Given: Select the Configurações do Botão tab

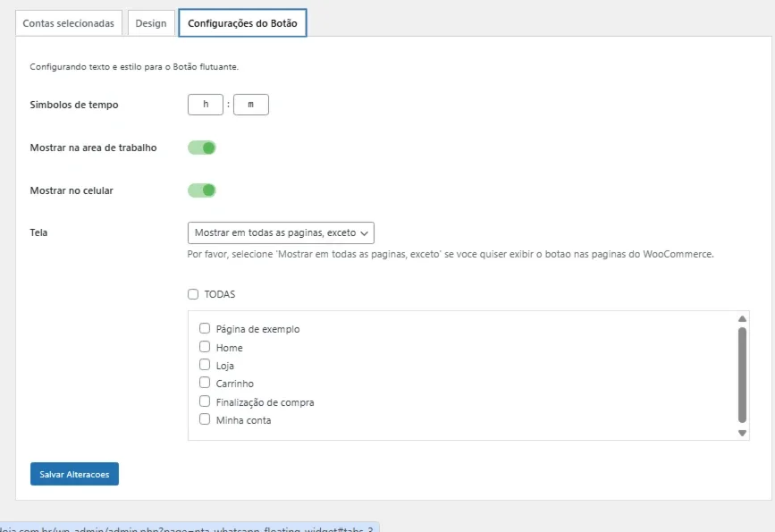Looking at the screenshot, I should click(x=242, y=23).
